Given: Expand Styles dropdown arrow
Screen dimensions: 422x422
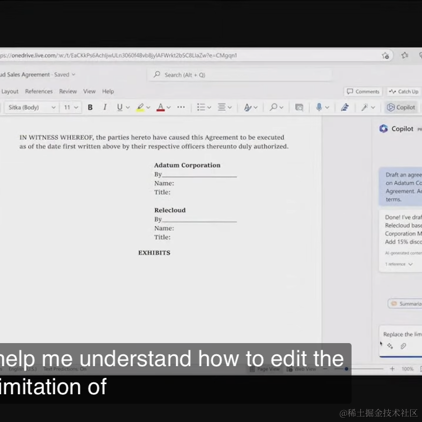Looking at the screenshot, I should click(x=256, y=107).
